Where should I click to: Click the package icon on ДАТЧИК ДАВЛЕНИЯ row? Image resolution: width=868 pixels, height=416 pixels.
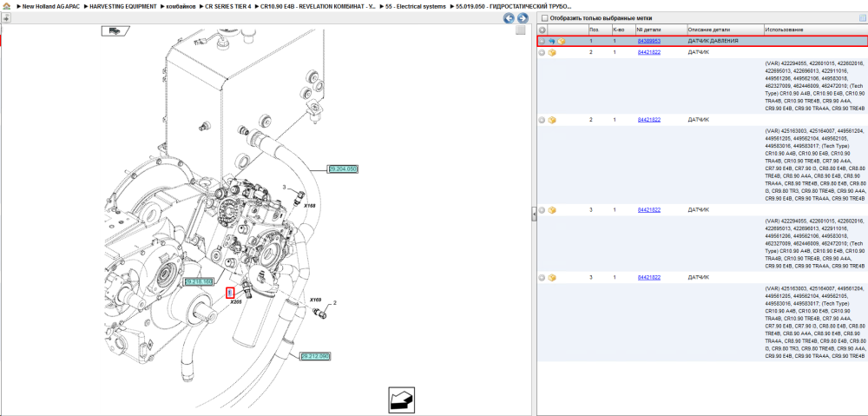pyautogui.click(x=562, y=41)
